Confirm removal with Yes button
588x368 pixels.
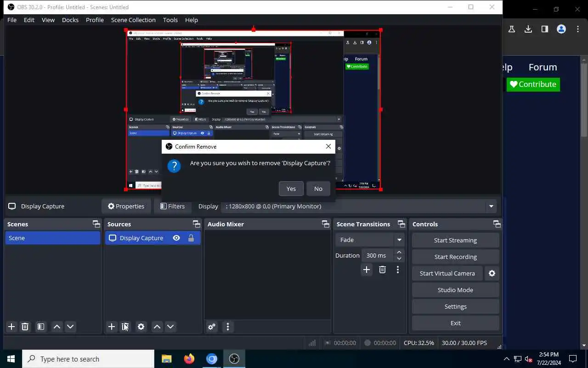[291, 189]
